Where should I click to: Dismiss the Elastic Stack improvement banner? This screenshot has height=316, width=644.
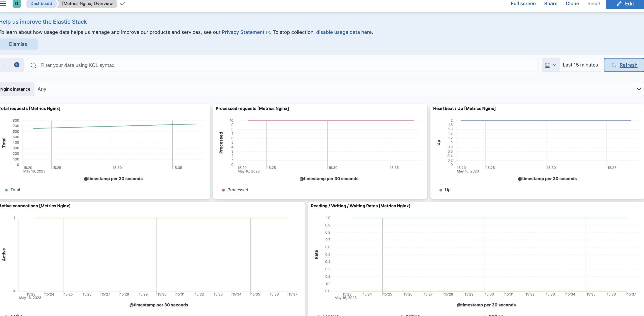(18, 44)
